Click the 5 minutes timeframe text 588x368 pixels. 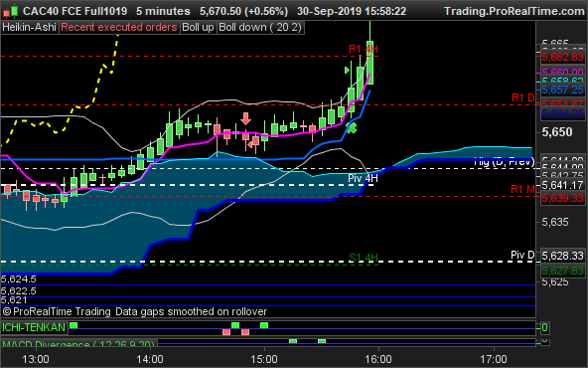[x=163, y=11]
